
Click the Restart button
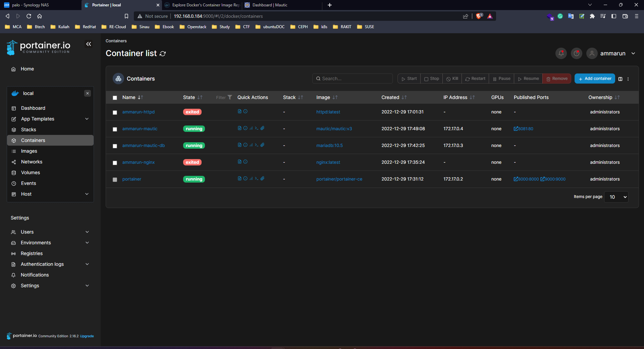pos(475,79)
